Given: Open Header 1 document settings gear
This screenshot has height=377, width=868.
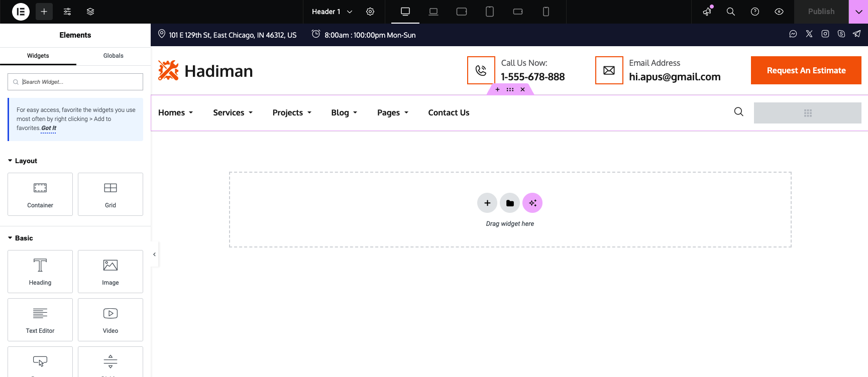Looking at the screenshot, I should [370, 12].
